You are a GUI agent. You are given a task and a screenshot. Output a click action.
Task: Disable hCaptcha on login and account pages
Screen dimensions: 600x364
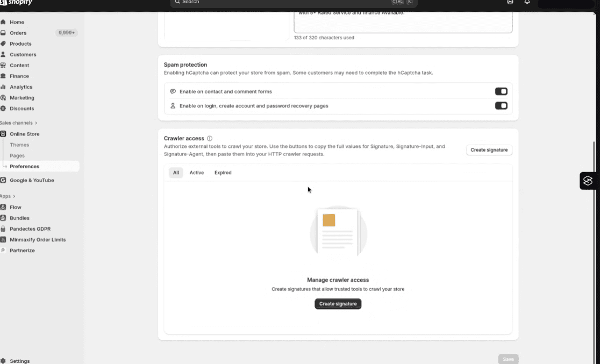(501, 106)
